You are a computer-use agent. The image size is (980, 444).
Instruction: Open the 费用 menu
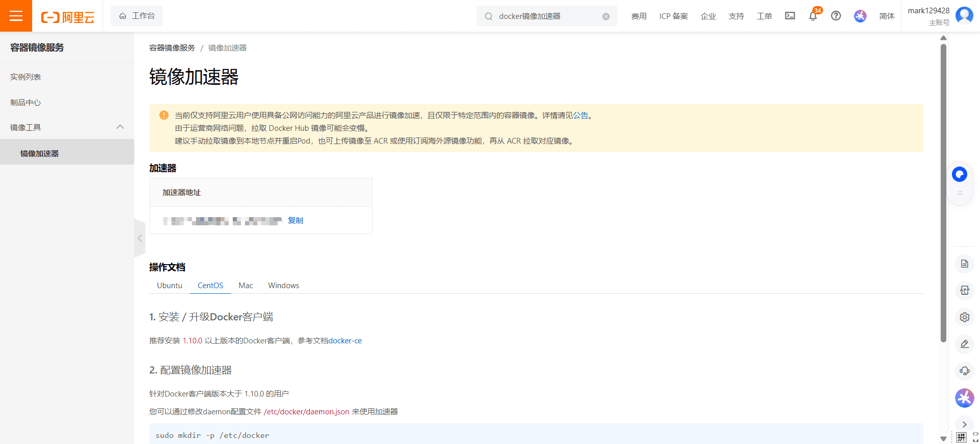click(639, 16)
